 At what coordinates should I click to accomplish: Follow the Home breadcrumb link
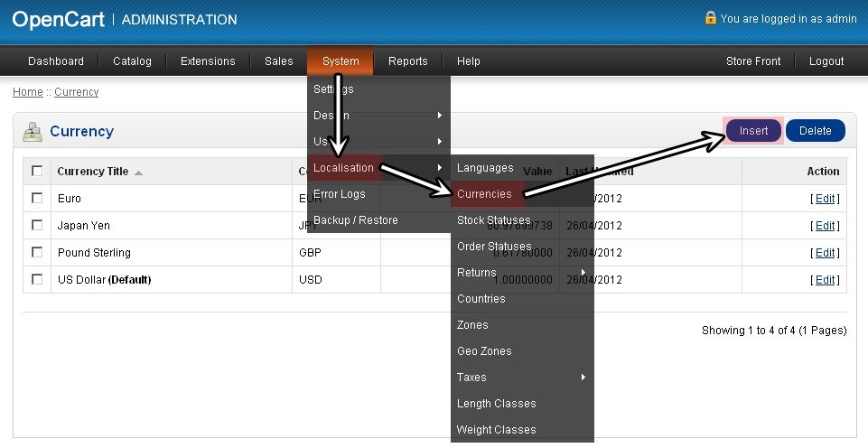[28, 92]
